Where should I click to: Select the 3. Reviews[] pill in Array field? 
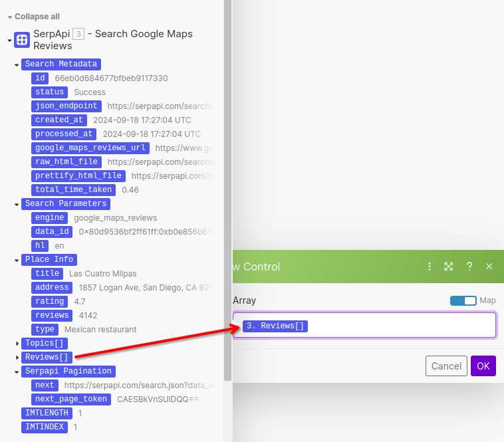click(x=275, y=326)
